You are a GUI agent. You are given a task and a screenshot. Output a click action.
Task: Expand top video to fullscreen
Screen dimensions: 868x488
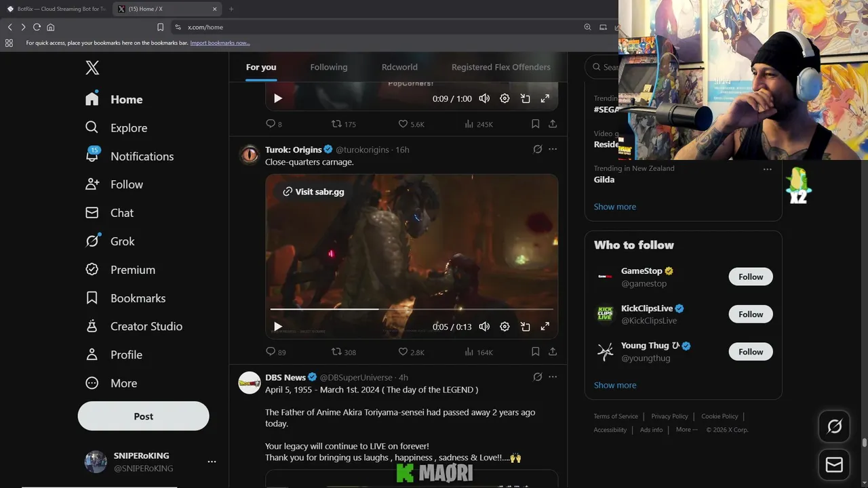click(x=545, y=98)
